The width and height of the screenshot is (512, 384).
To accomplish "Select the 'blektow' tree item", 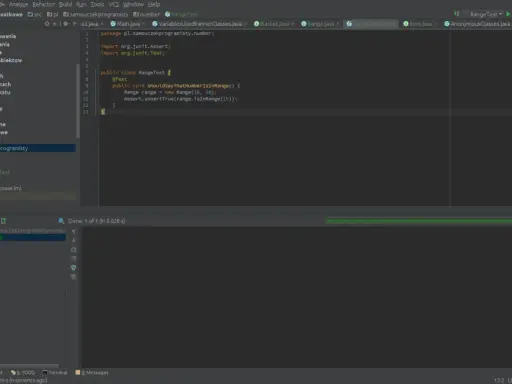I will pos(11,60).
